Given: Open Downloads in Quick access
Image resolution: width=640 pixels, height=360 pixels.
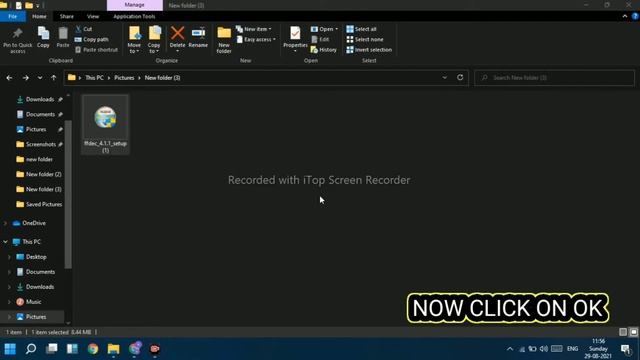Looking at the screenshot, I should [40, 99].
